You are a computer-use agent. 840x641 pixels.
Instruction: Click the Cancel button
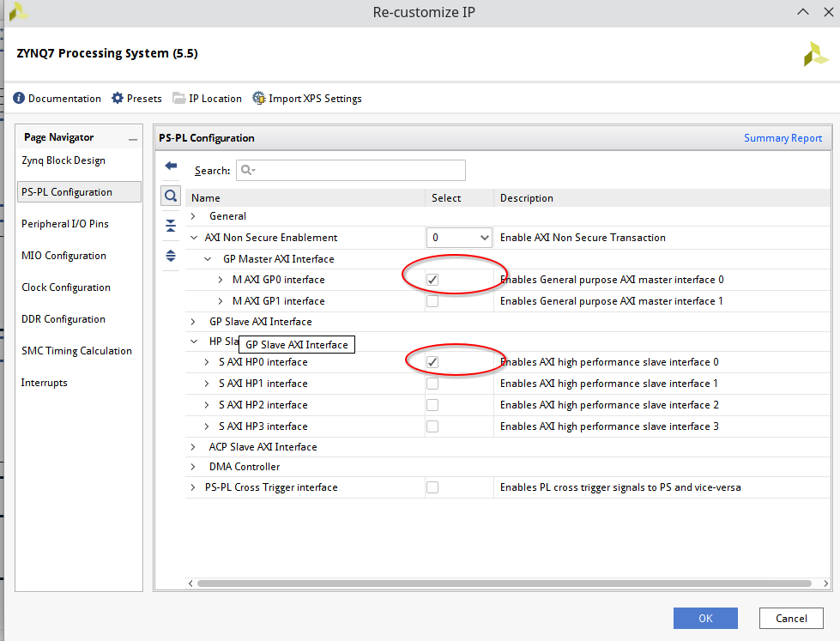[791, 618]
